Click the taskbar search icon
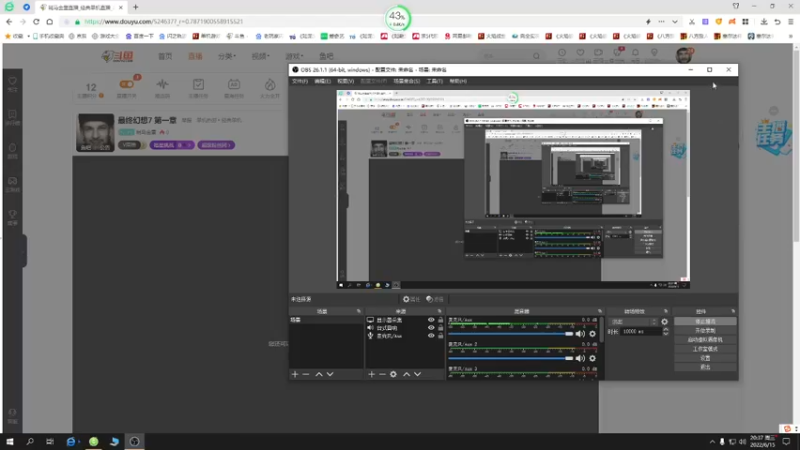The height and width of the screenshot is (450, 800). tap(30, 441)
